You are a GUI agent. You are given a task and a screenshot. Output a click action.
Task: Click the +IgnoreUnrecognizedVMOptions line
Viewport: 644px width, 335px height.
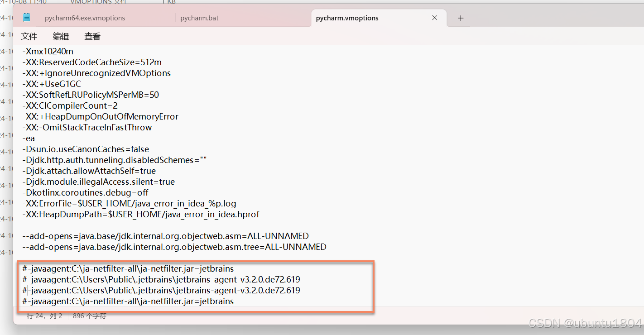pyautogui.click(x=96, y=73)
